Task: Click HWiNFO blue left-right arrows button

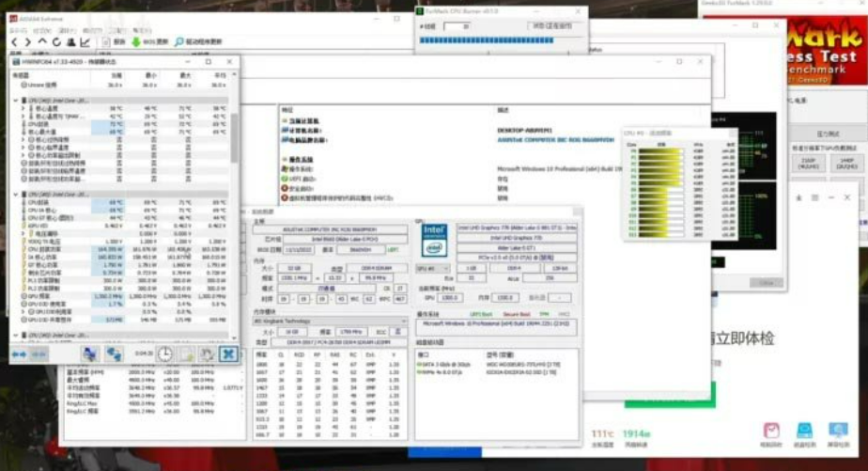Action: pyautogui.click(x=19, y=354)
